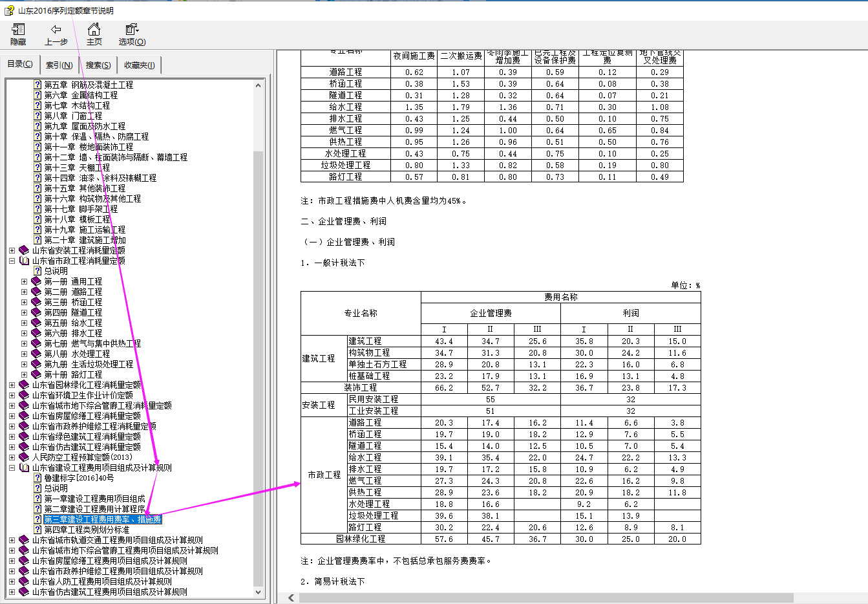Image resolution: width=868 pixels, height=604 pixels.
Task: Open 第三章建设工程费用费率、措施费 topic
Action: pos(103,519)
